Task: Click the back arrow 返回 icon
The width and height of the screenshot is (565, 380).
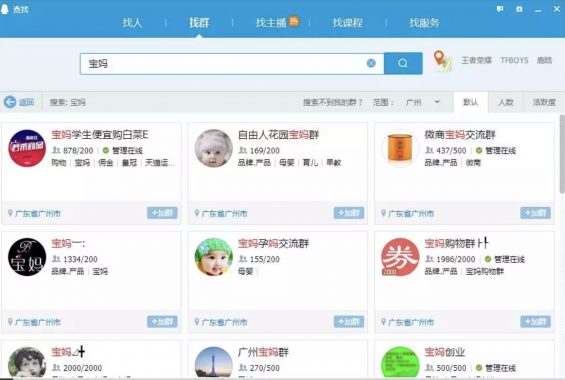Action: click(10, 102)
